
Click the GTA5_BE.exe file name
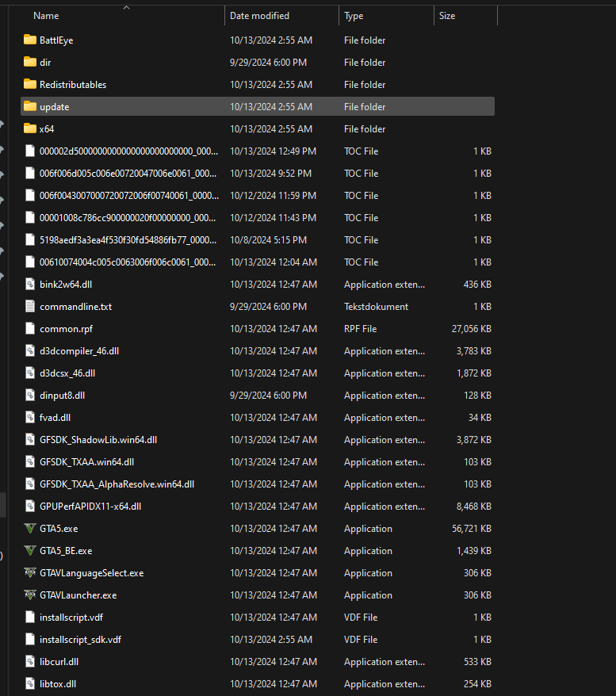coord(66,551)
